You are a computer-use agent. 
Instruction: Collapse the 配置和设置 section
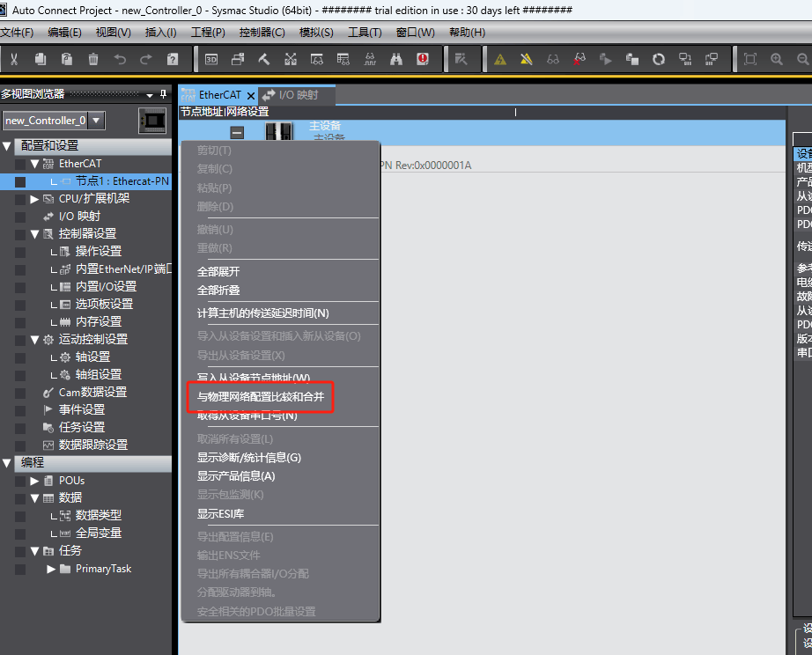[x=7, y=146]
